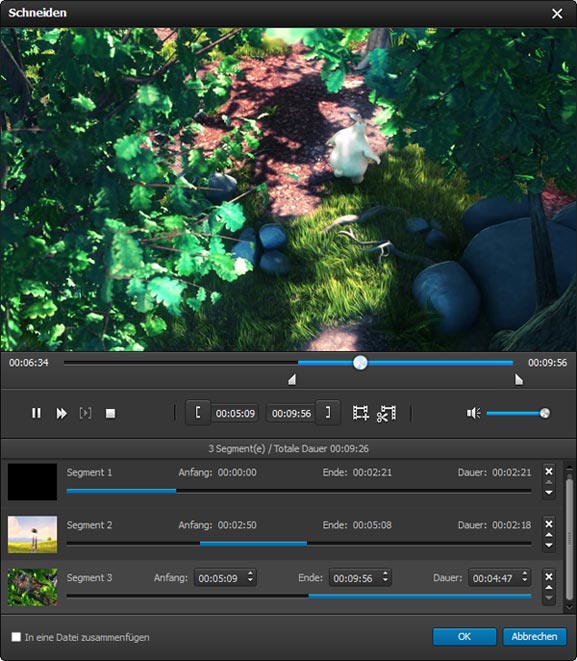The height and width of the screenshot is (661, 577).
Task: Click Segment 2 blue range bar
Action: 253,543
